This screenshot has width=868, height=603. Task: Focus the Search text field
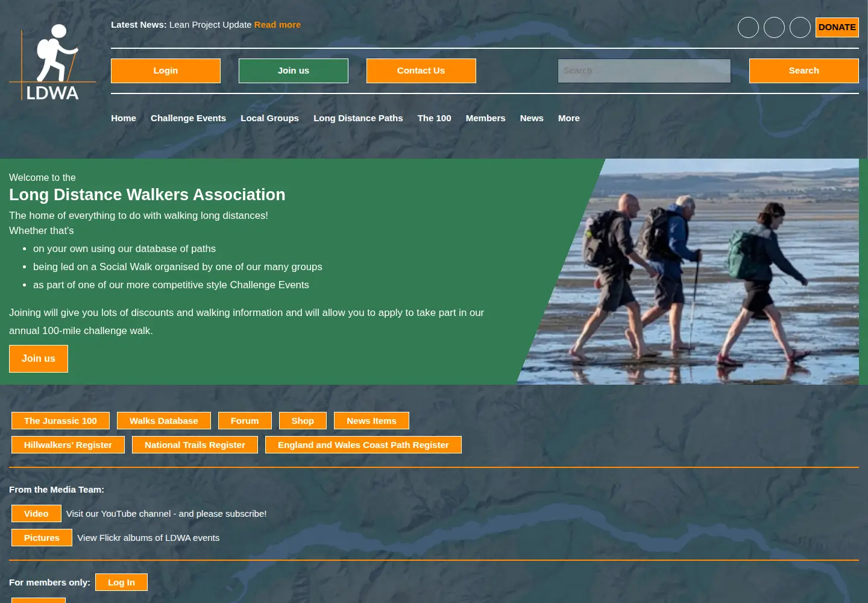tap(644, 71)
